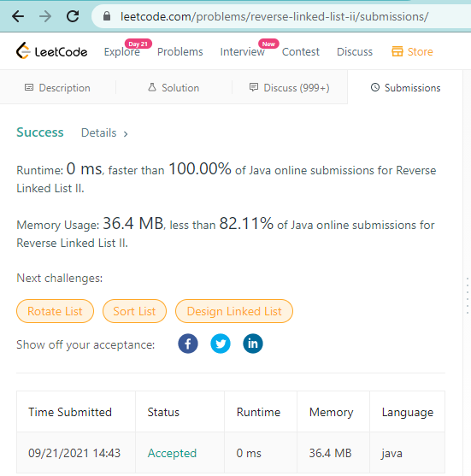Click the browser back arrow
Screen dimensions: 471x476
tap(18, 16)
